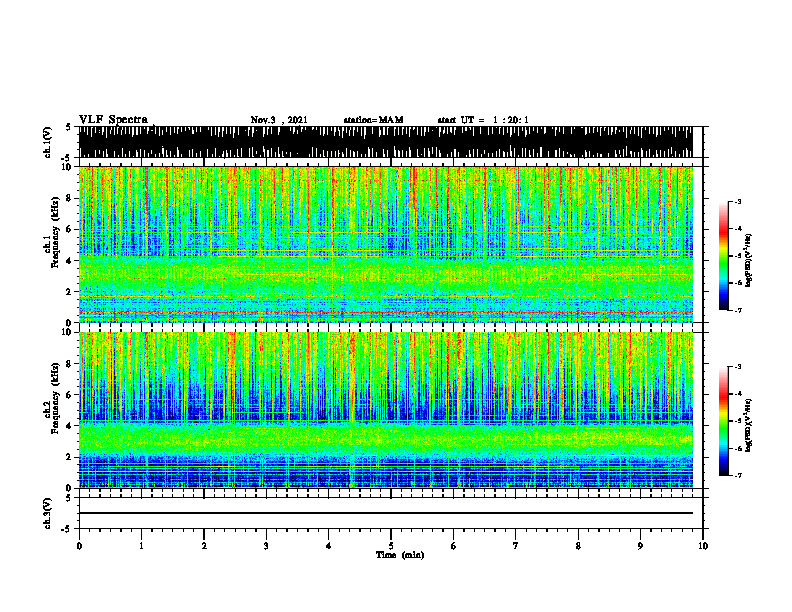Click the ch.2 spectrogram color scale bar
This screenshot has width=792, height=612.
click(x=723, y=421)
